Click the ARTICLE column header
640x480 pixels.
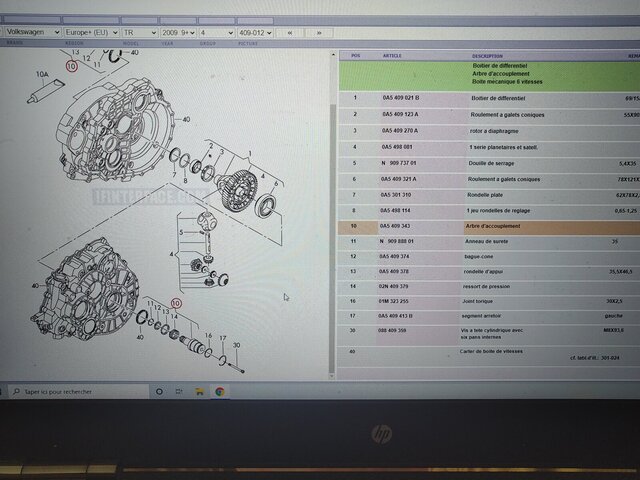coord(392,56)
